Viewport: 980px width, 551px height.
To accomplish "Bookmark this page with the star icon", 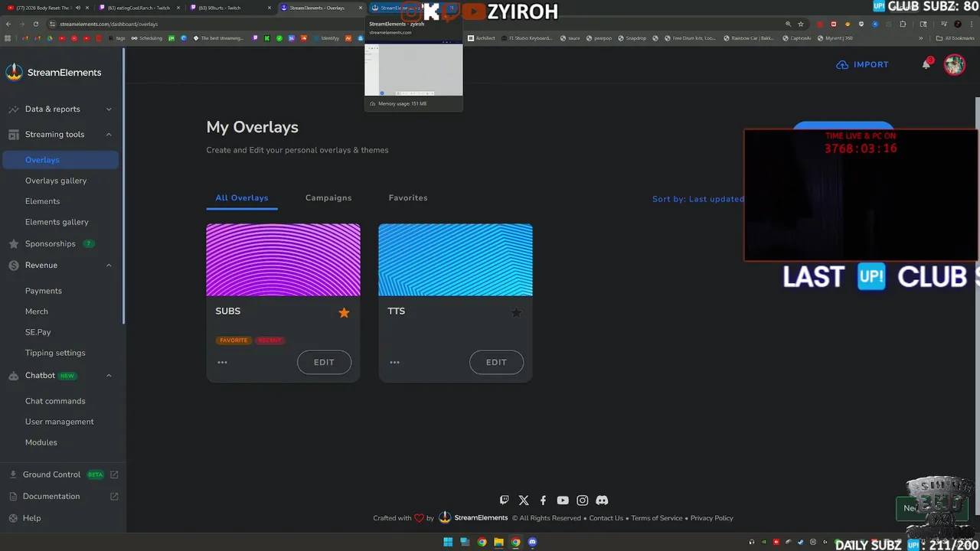I will (801, 24).
